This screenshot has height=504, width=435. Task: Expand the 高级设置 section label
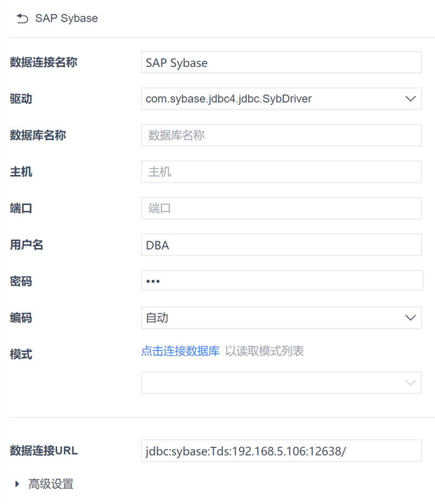[51, 484]
